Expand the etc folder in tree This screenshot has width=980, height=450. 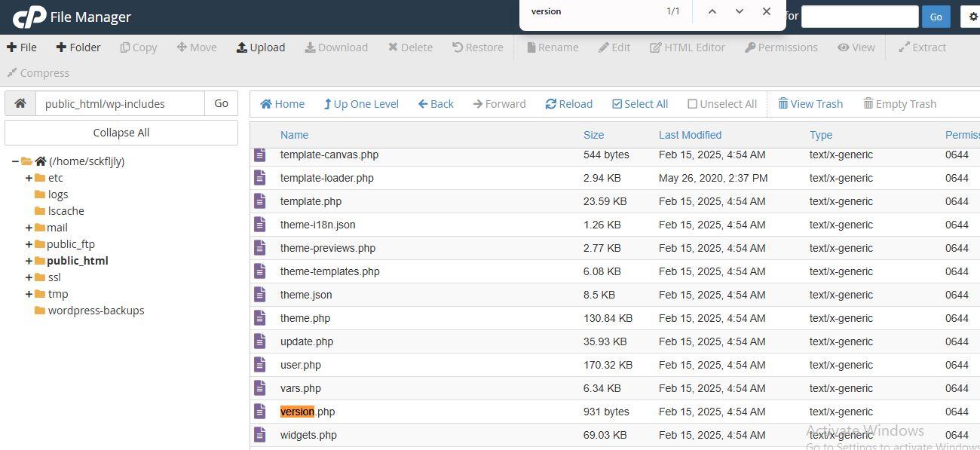(29, 178)
